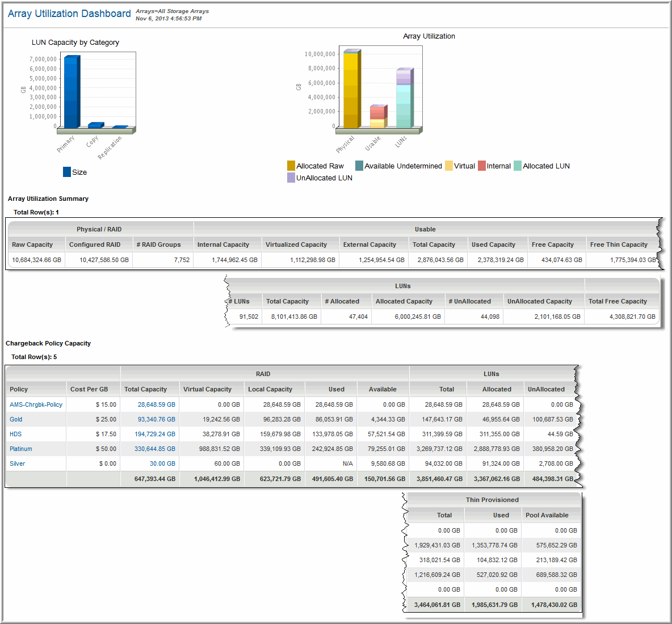Click the LUNs bar in Array Utilization chart
This screenshot has width=672, height=624.
[x=404, y=99]
